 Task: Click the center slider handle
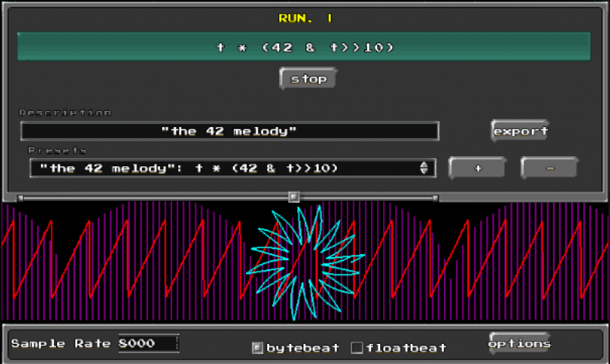(x=293, y=197)
